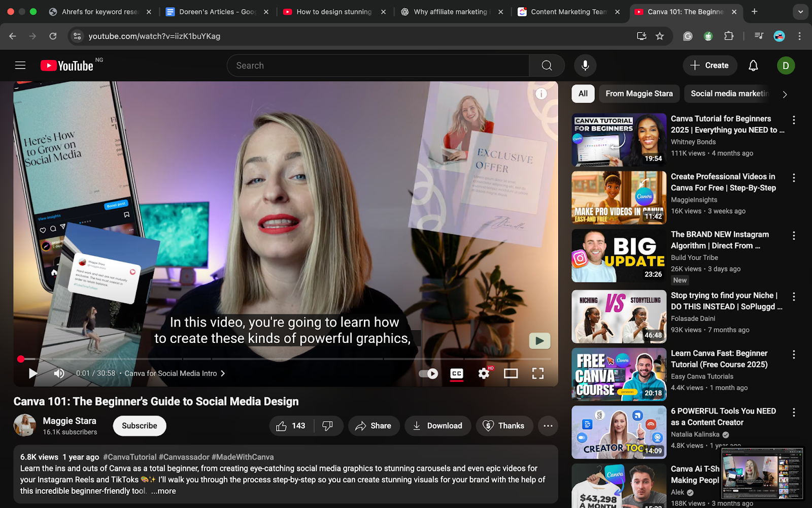Open options for Create Professional Videos video
812x508 pixels.
coord(794,178)
